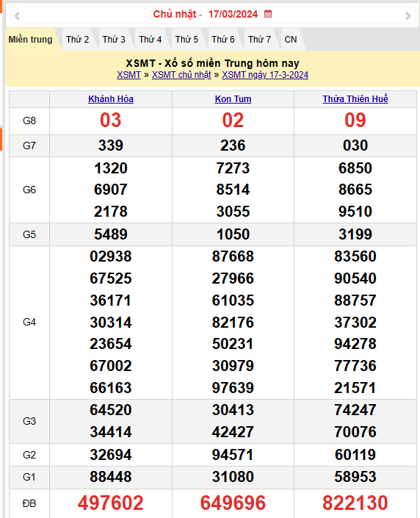
Task: Click the G4 number 94278
Action: click(x=355, y=344)
